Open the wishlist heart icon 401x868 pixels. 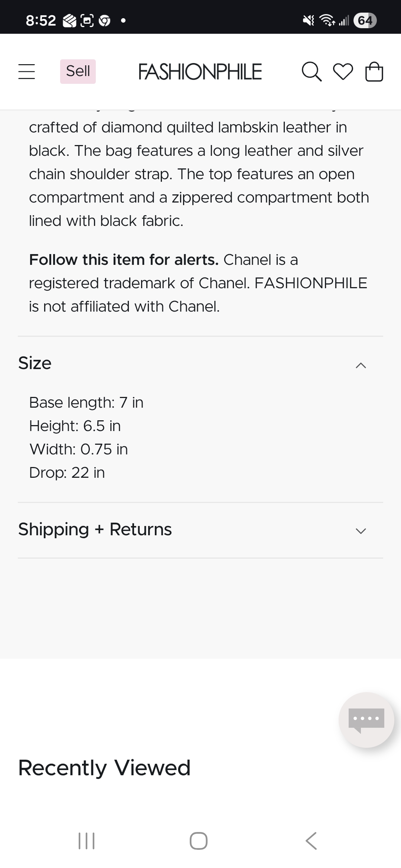pyautogui.click(x=343, y=71)
